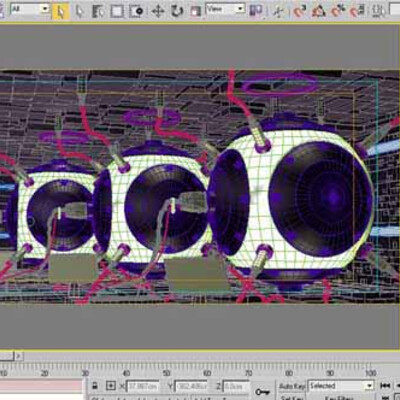The height and width of the screenshot is (400, 400).
Task: Activate the Select and Scale tool
Action: tap(196, 11)
